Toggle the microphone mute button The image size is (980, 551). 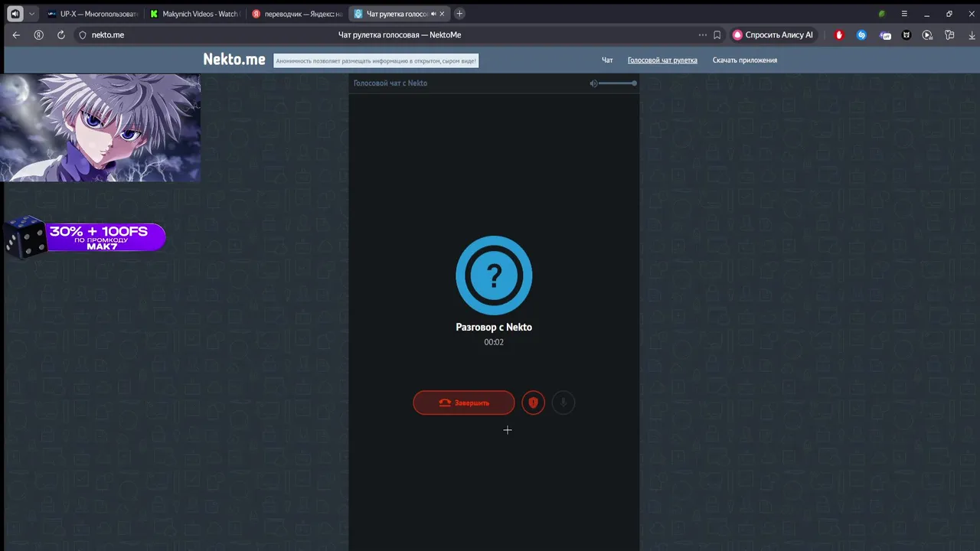563,403
